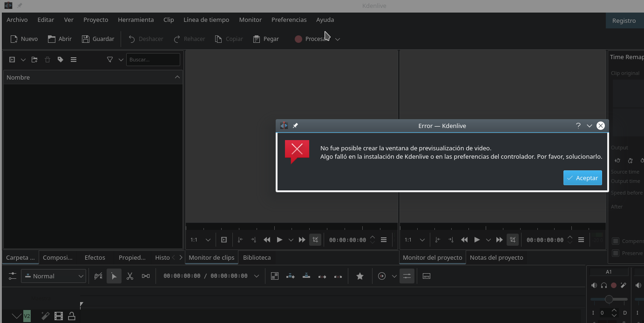
Task: Click the set zone out icon in the clip monitor
Action: (x=253, y=240)
